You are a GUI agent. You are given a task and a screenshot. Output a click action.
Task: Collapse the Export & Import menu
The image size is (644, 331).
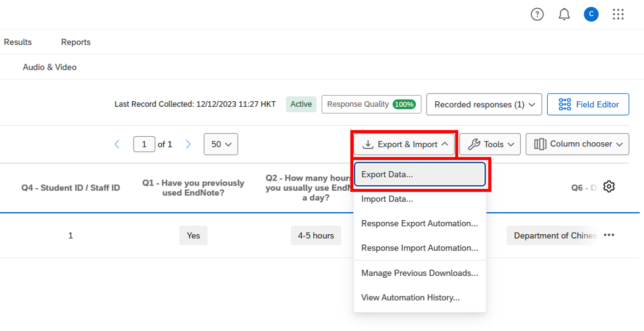tap(404, 144)
